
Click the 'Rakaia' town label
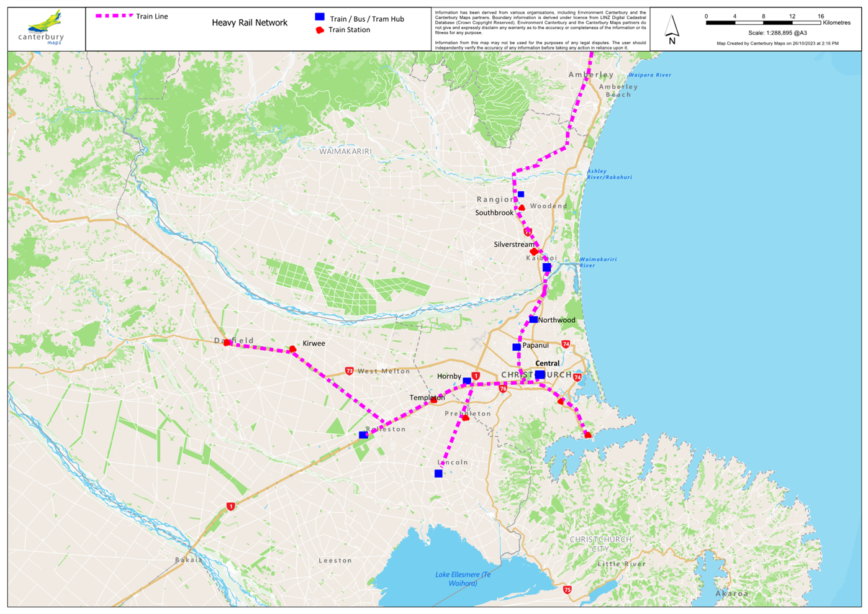[x=189, y=560]
